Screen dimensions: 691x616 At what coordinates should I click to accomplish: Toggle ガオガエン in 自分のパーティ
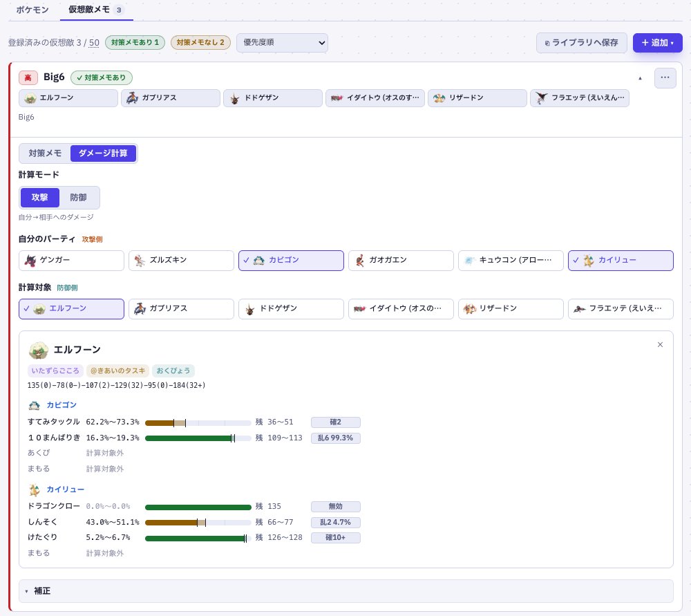[401, 261]
